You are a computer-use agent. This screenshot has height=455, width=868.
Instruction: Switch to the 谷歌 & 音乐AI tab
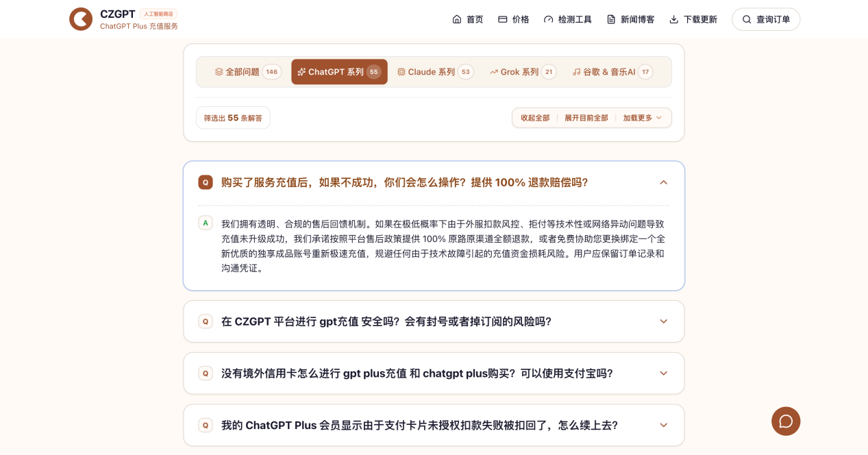point(612,72)
